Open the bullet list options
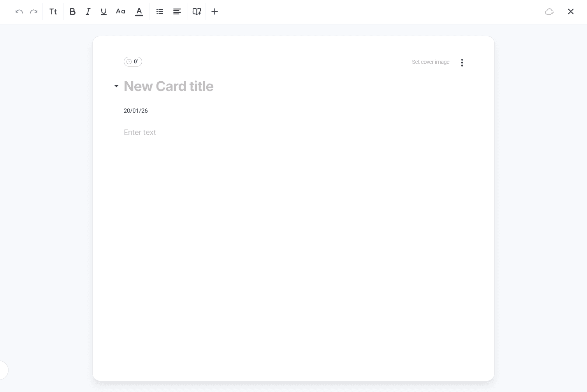This screenshot has width=587, height=392. point(160,12)
